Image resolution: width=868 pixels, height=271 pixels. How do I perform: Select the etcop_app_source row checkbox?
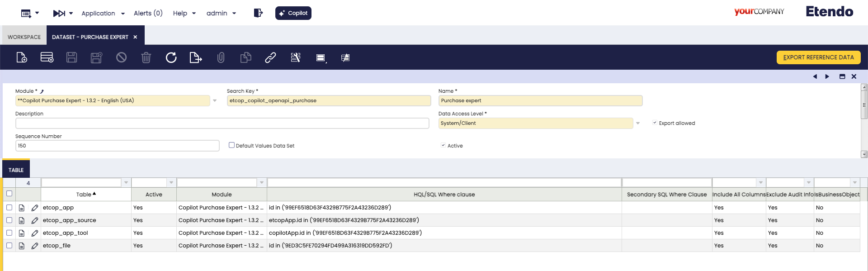coord(9,220)
